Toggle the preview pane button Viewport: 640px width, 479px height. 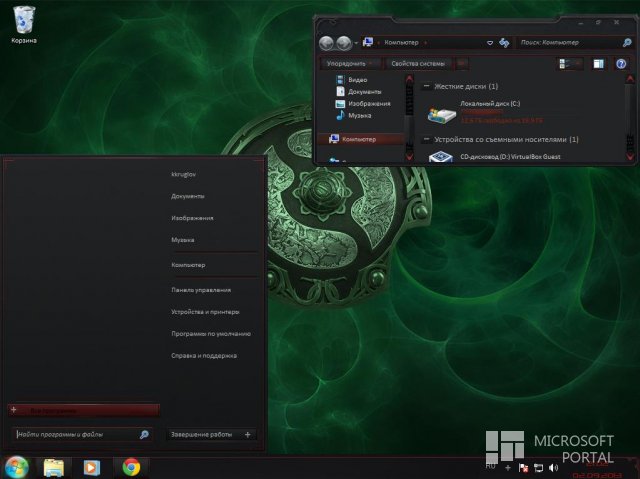598,64
